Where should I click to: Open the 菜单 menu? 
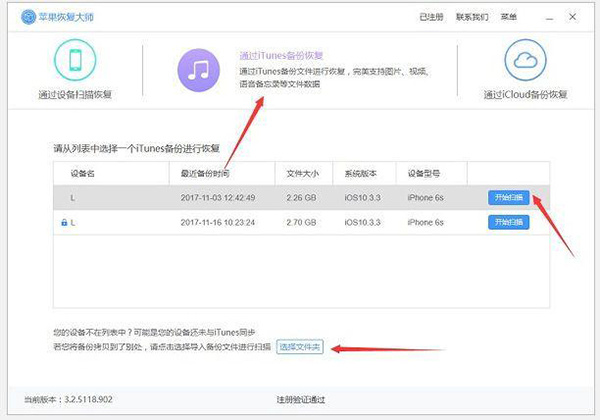(x=510, y=19)
